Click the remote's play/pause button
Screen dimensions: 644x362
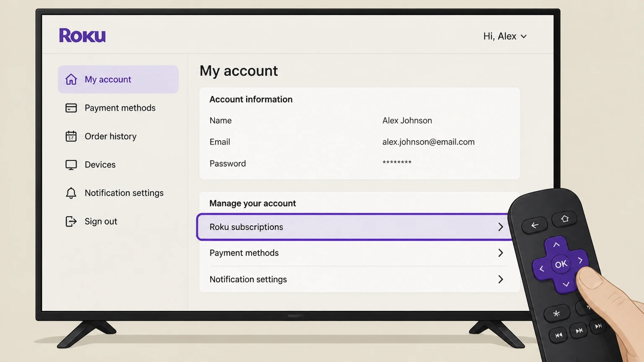pyautogui.click(x=579, y=331)
